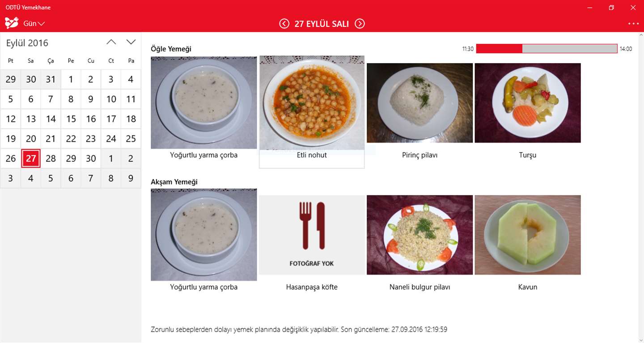This screenshot has width=644, height=343.
Task: Click the 27 EYLÜL SALI date title
Action: (322, 24)
